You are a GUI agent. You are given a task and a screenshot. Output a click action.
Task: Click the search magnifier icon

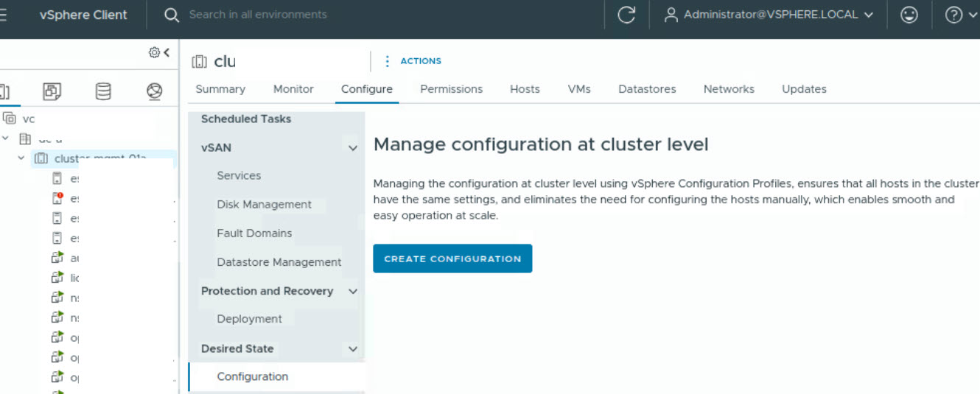[x=172, y=15]
